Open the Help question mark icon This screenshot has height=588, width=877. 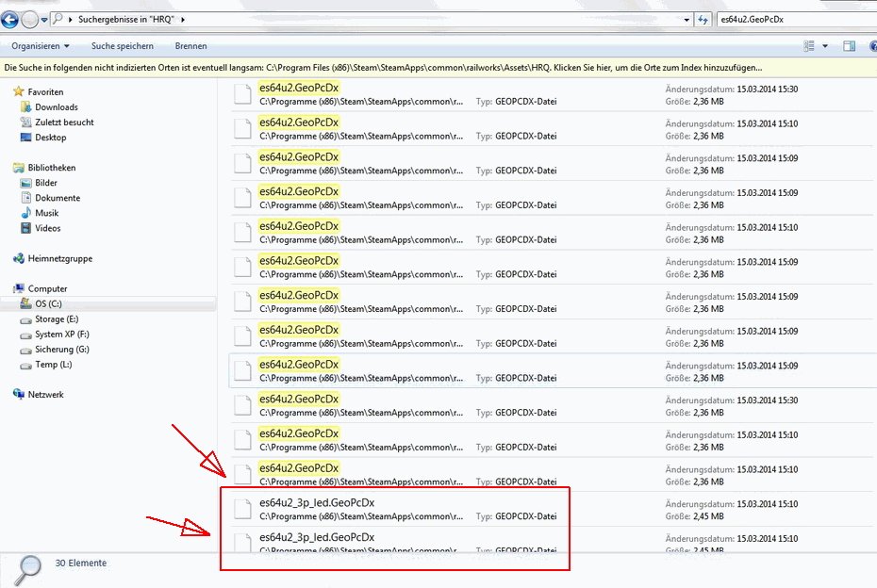[x=869, y=46]
